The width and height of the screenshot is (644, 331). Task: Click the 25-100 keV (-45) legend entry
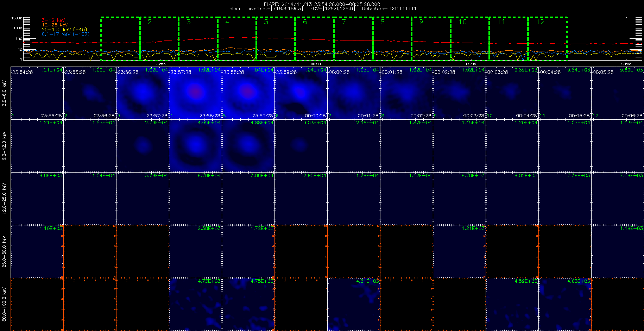(x=64, y=30)
